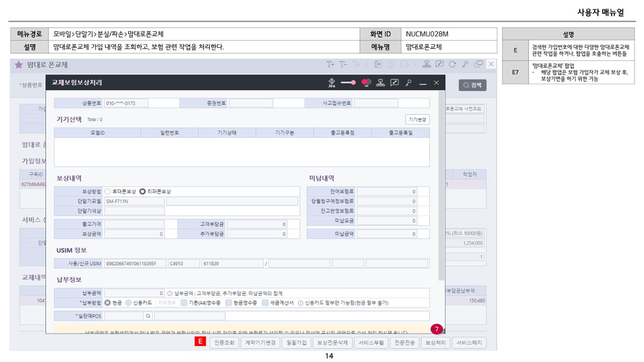Image resolution: width=644 pixels, height=362 pixels.
Task: Click the 실판매POS search magnifier icon
Action: click(148, 316)
